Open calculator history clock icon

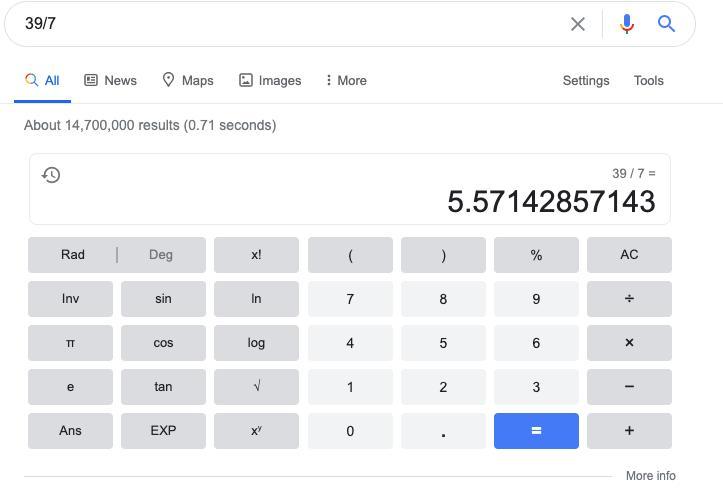(51, 175)
